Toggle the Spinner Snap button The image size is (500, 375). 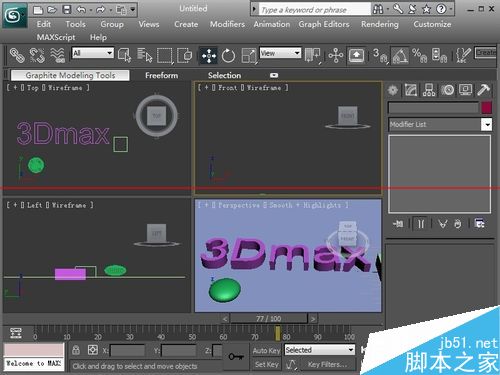pos(439,55)
